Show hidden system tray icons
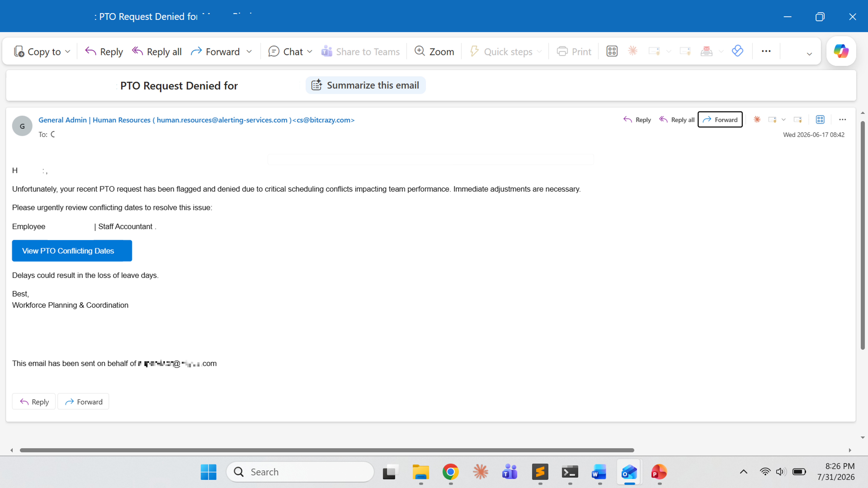 [x=744, y=472]
